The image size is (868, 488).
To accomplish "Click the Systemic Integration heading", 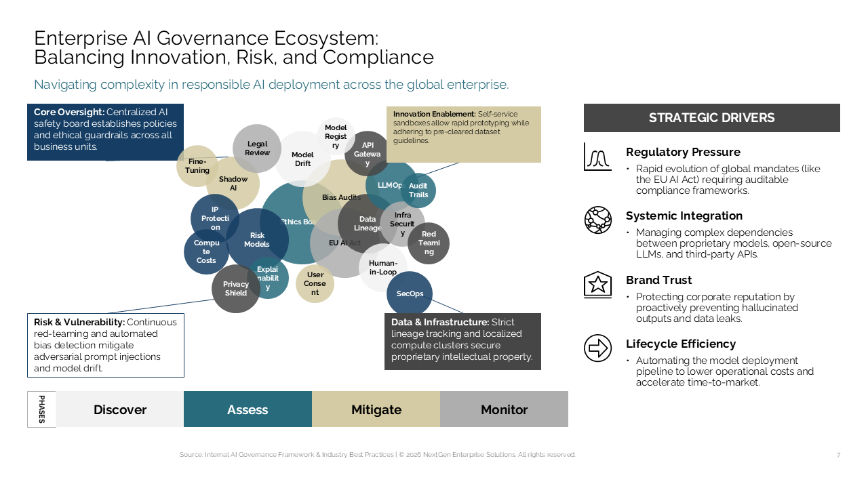I will pos(684,216).
